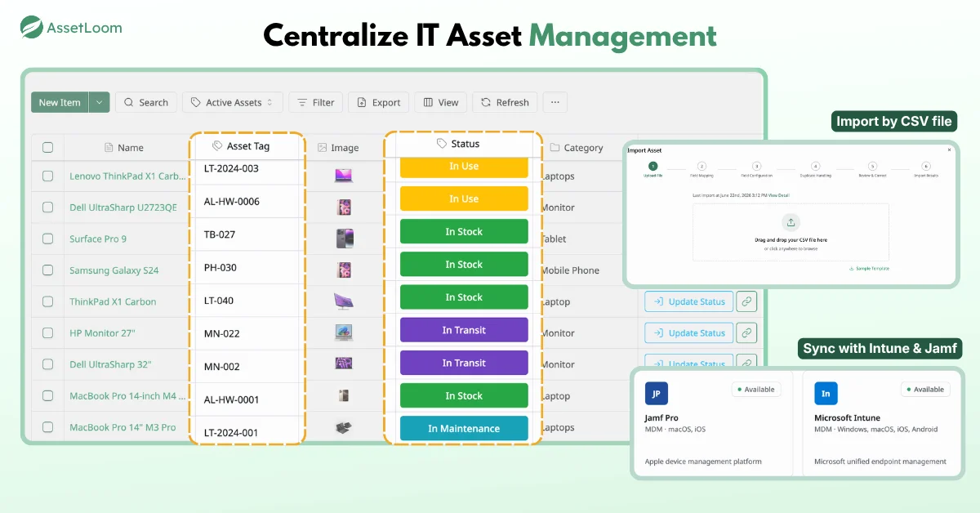Click the Category column header
The image size is (980, 513).
577,148
